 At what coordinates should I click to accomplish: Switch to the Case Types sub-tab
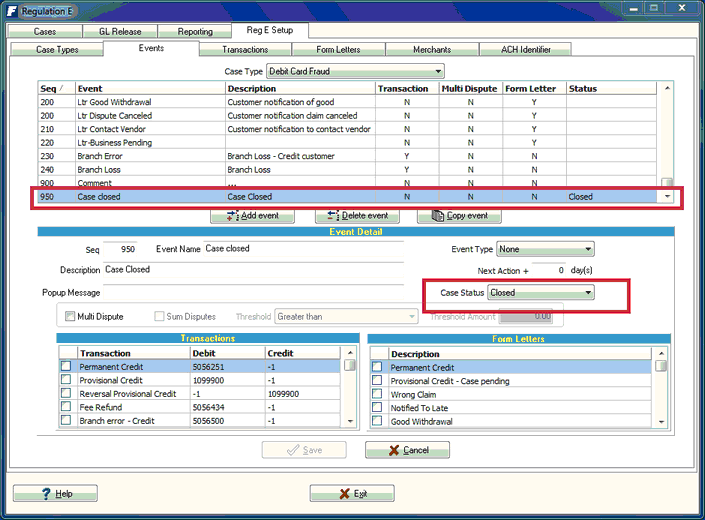[x=57, y=49]
